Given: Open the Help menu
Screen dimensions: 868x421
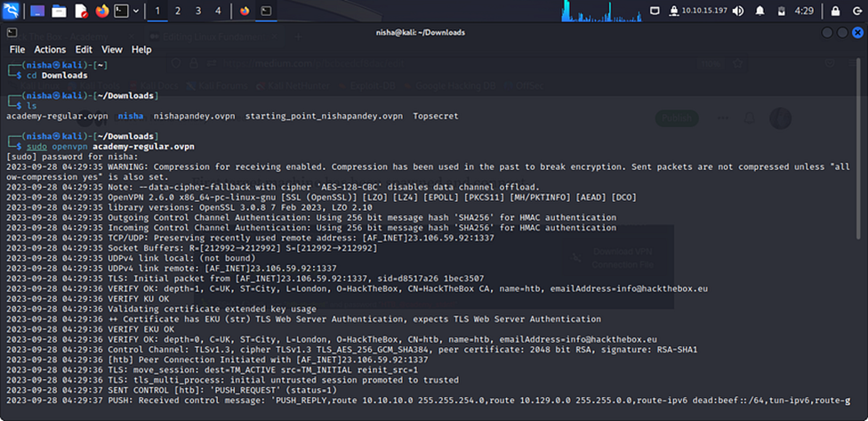Looking at the screenshot, I should pos(141,49).
